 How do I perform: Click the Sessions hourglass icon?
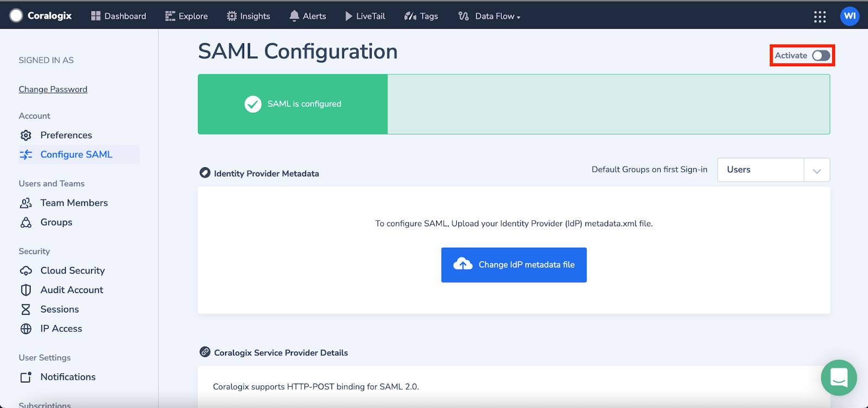tap(25, 309)
